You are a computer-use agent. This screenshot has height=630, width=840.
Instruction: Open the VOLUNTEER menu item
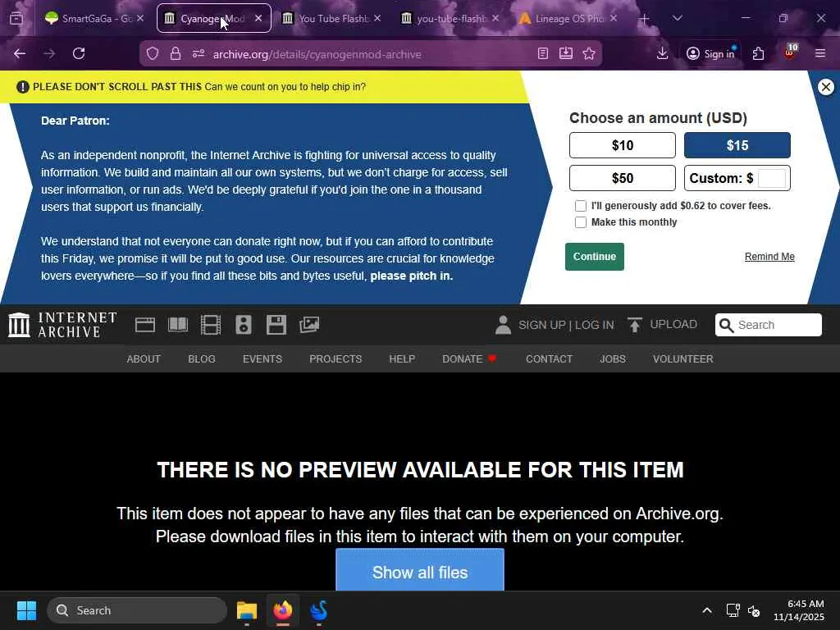tap(683, 359)
